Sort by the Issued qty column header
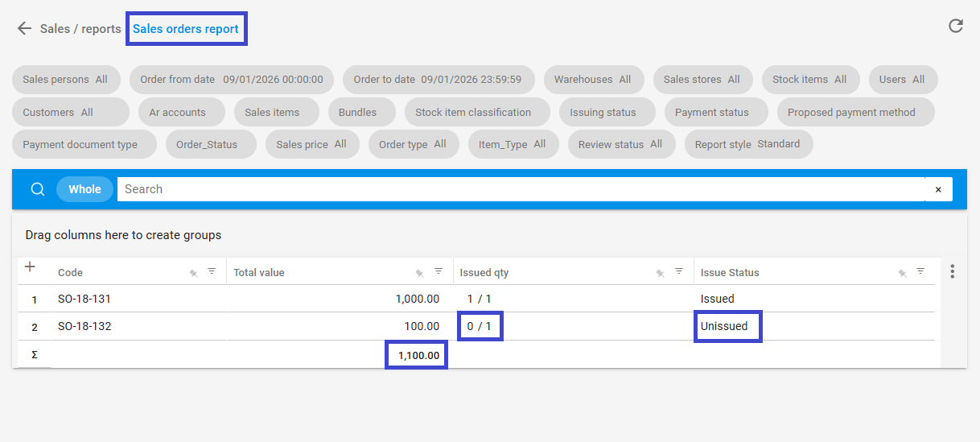980x442 pixels. click(484, 273)
